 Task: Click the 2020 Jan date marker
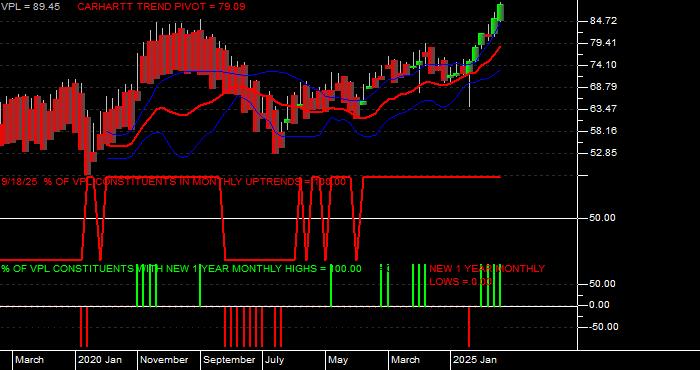tap(100, 360)
